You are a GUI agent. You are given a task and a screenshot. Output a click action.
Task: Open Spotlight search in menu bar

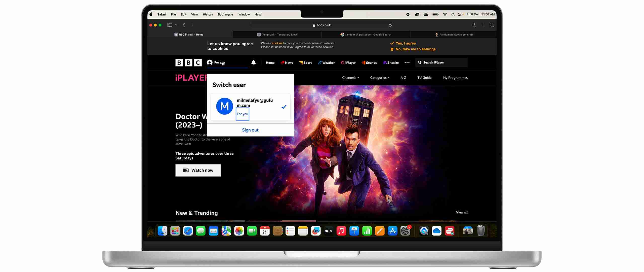coord(453,14)
